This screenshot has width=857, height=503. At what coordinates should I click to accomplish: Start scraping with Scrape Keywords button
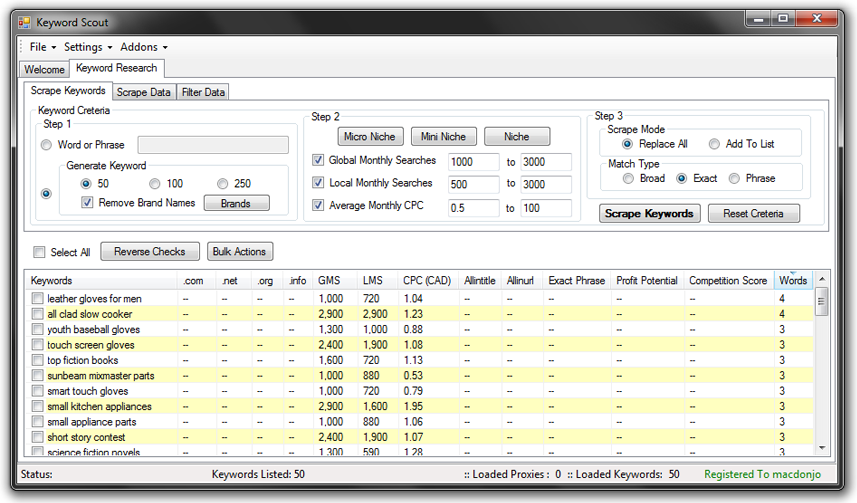649,213
